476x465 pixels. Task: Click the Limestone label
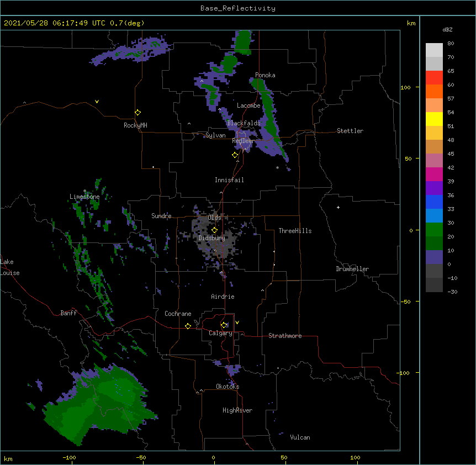coord(84,197)
